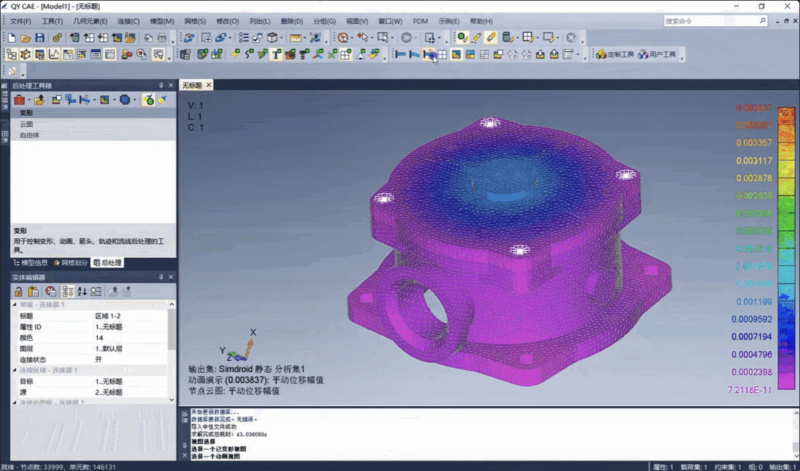Collapse the 连接区域 - 连接器 1 section
Image resolution: width=800 pixels, height=471 pixels.
point(14,370)
